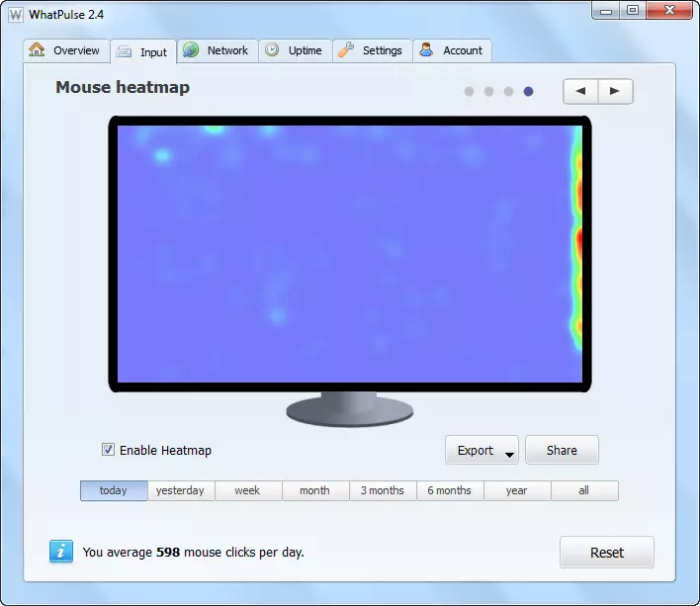The height and width of the screenshot is (606, 700).
Task: Go to the Uptime tab
Action: 296,50
